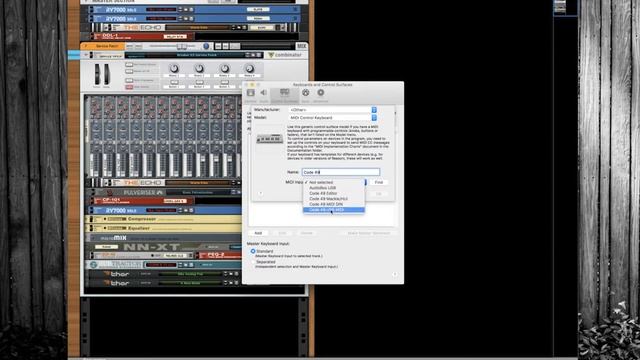Image resolution: width=640 pixels, height=360 pixels.
Task: Open the Control Surfaces preferences tab
Action: point(284,95)
